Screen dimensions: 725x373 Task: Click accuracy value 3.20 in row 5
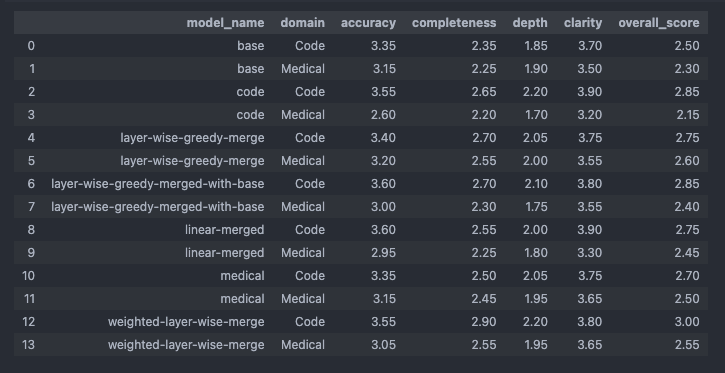pyautogui.click(x=383, y=161)
